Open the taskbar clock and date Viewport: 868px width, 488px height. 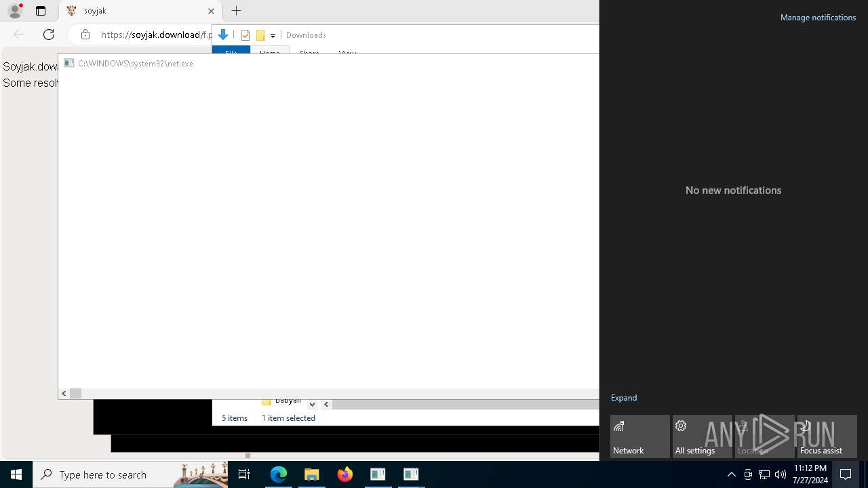810,474
